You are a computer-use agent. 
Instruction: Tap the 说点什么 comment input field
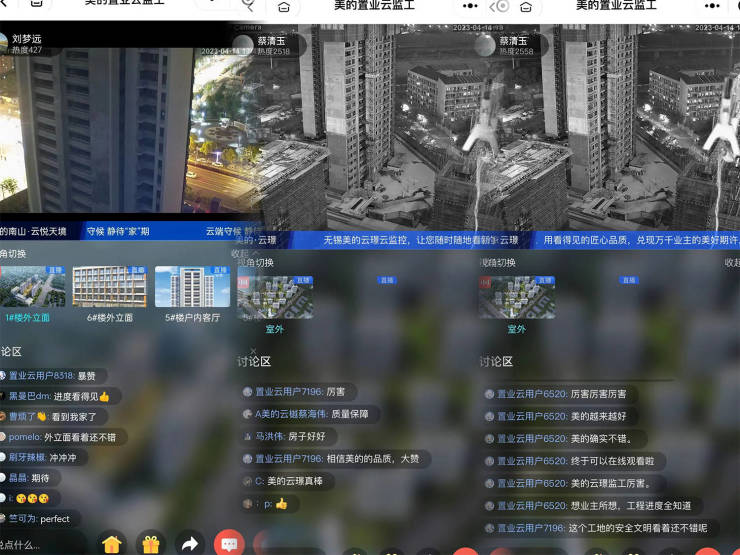42,545
